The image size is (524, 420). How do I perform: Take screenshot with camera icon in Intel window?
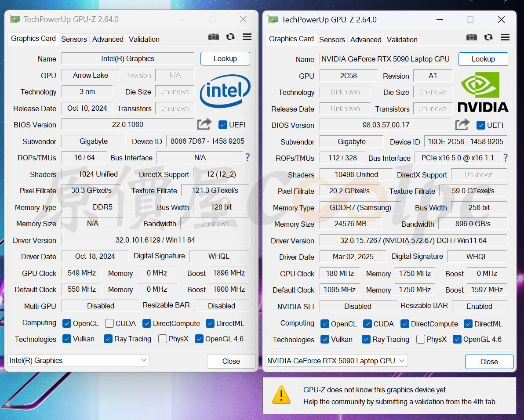tap(214, 37)
